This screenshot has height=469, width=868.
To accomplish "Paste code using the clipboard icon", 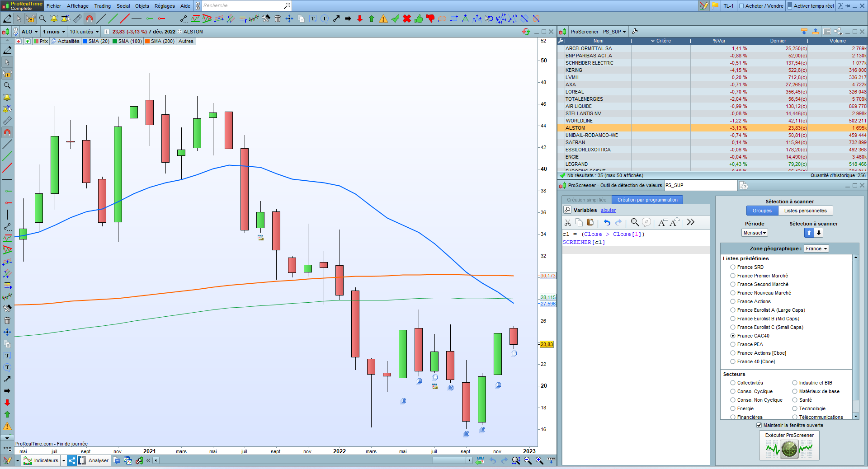I will [590, 222].
